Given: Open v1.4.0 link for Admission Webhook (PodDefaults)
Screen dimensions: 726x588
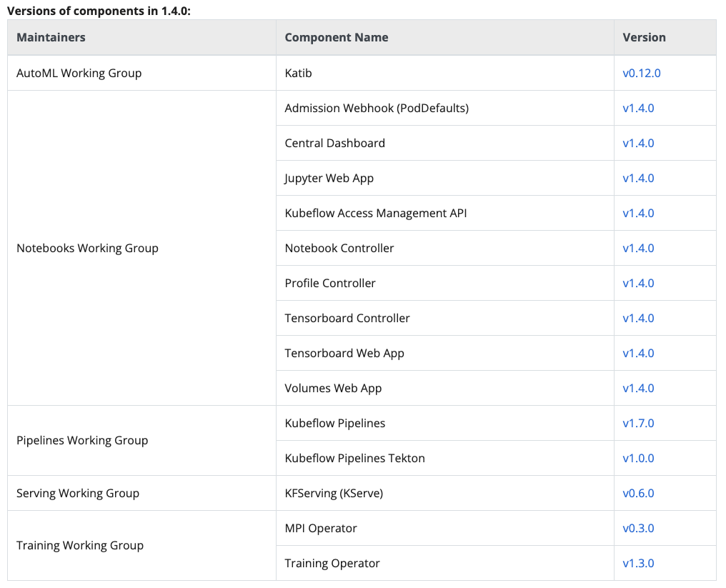Looking at the screenshot, I should pos(638,109).
